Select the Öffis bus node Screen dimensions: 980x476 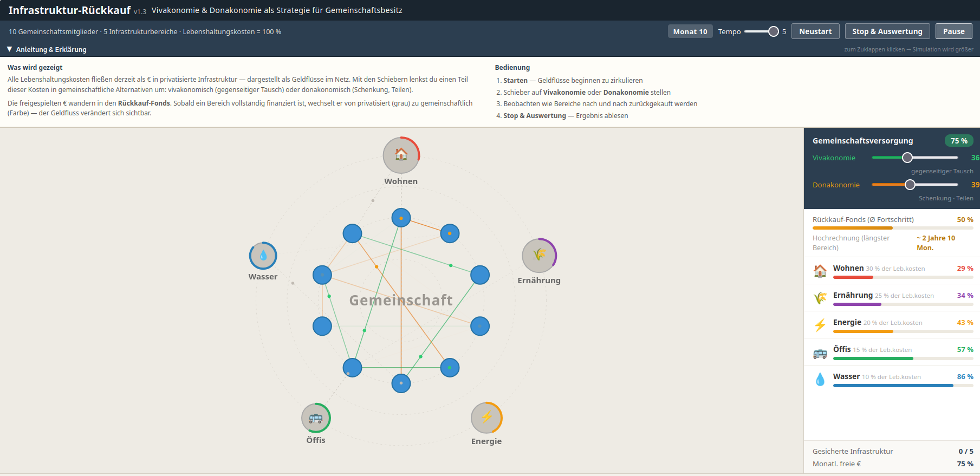click(316, 418)
